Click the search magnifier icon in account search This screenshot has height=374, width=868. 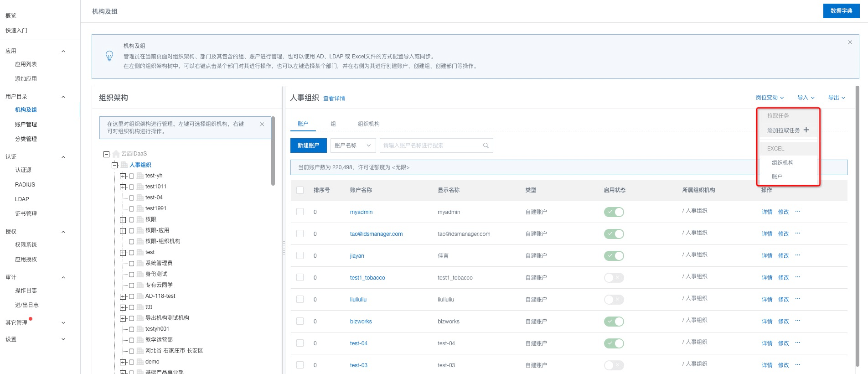pyautogui.click(x=486, y=145)
